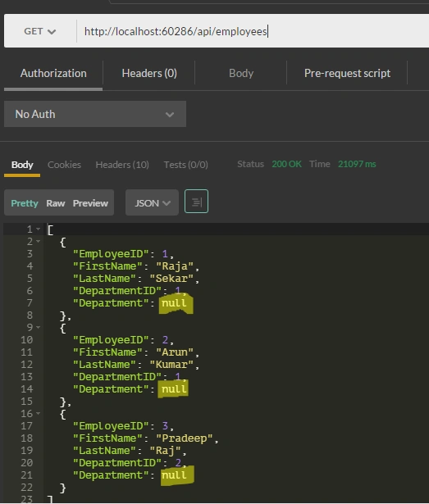This screenshot has height=504, width=429.
Task: Open the GET method dropdown
Action: 40,31
